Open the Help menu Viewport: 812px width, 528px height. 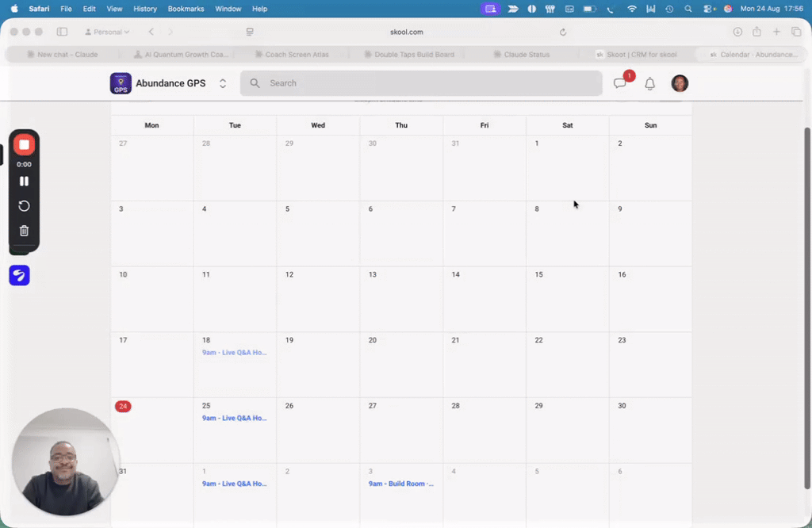[259, 9]
